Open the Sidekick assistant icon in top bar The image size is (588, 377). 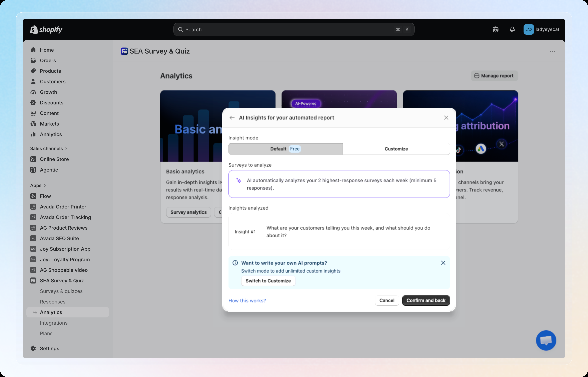[x=495, y=29]
